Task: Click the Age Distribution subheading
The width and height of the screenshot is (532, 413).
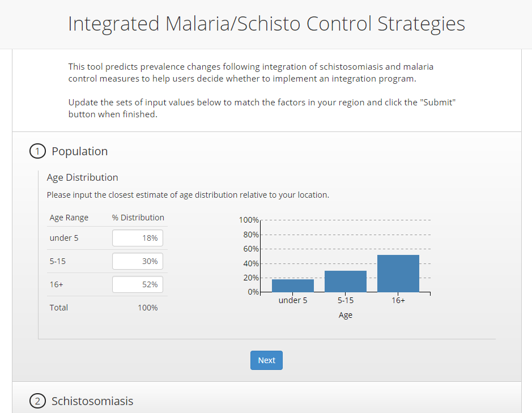Action: point(82,177)
